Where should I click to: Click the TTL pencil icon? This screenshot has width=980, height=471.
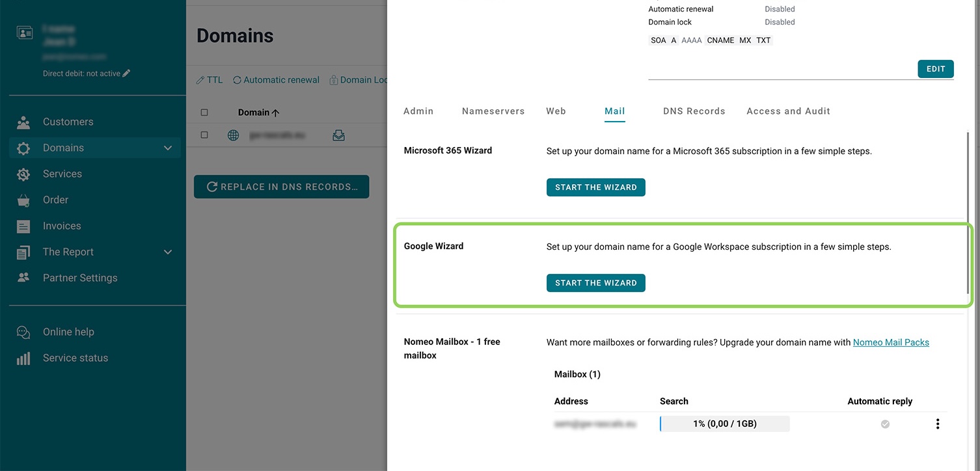(200, 80)
